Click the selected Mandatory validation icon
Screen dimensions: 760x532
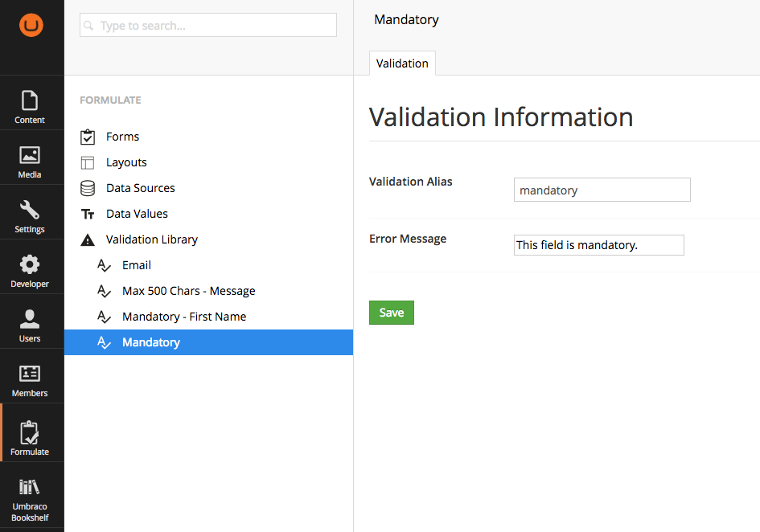tap(104, 342)
